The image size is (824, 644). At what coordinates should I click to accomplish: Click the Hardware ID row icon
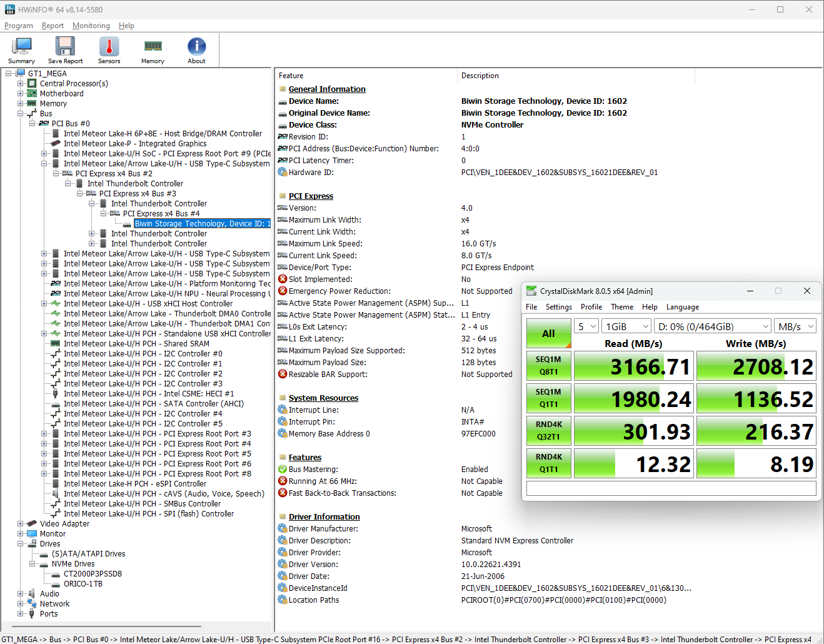(283, 172)
